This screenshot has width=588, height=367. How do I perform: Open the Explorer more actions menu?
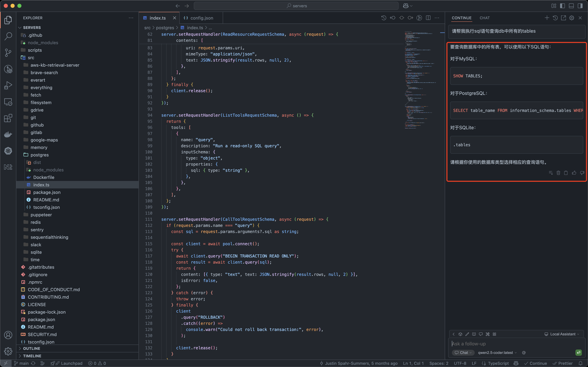pyautogui.click(x=131, y=18)
